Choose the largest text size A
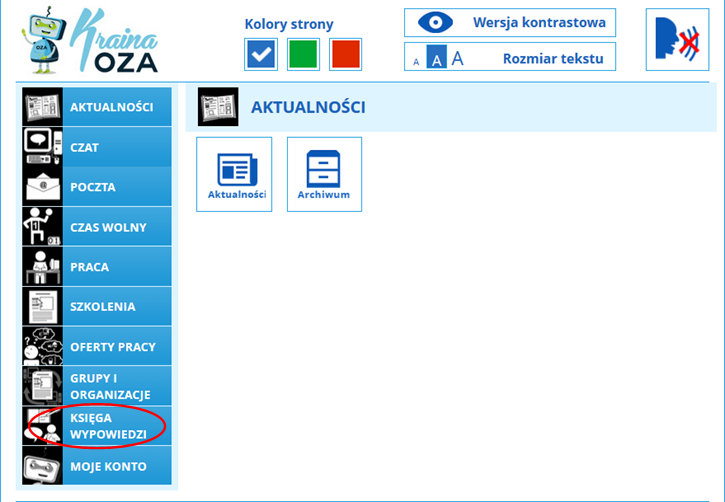 [457, 58]
